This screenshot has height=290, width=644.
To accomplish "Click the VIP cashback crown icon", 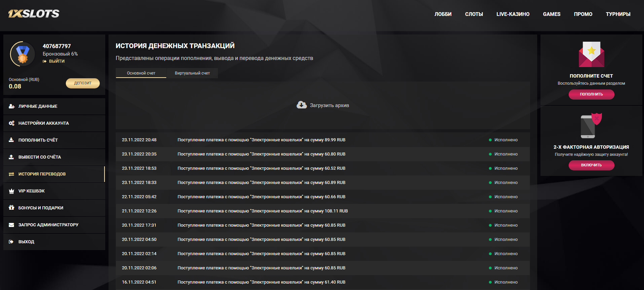I will pyautogui.click(x=12, y=191).
